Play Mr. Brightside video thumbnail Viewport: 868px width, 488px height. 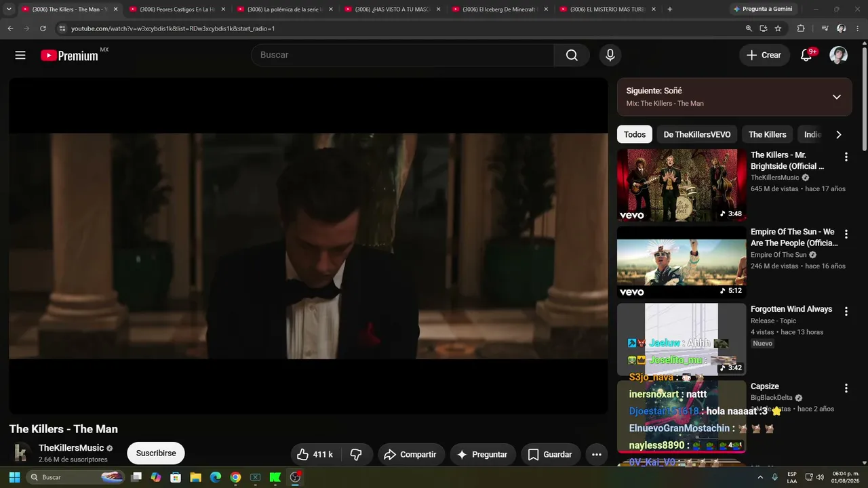[x=682, y=186]
